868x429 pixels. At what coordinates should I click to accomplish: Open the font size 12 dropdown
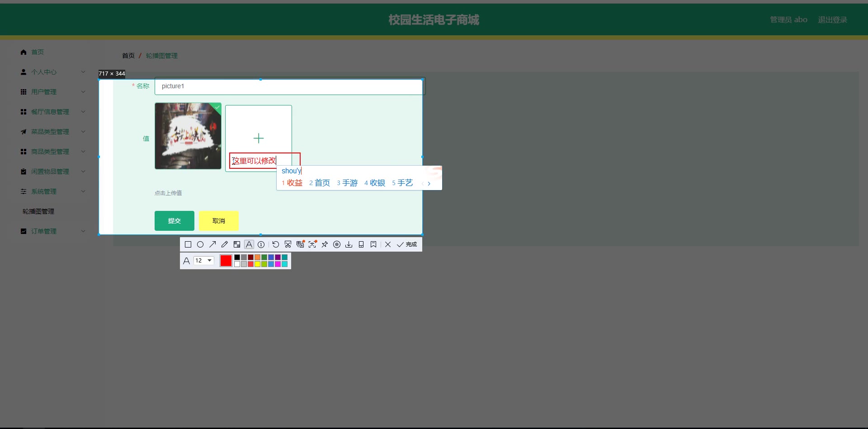[204, 261]
